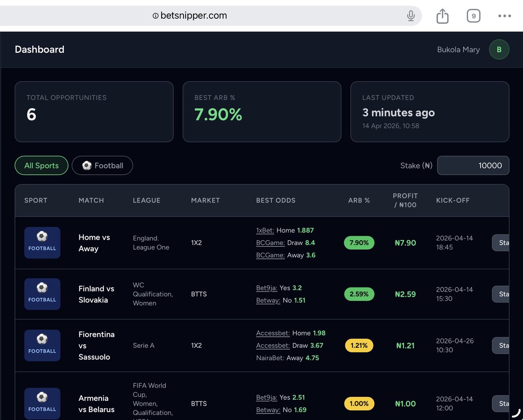Open the BCGame link for Draw 8.4

point(270,243)
